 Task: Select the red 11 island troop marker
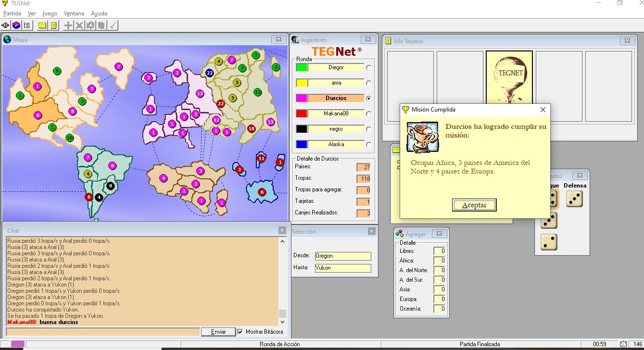pyautogui.click(x=261, y=158)
